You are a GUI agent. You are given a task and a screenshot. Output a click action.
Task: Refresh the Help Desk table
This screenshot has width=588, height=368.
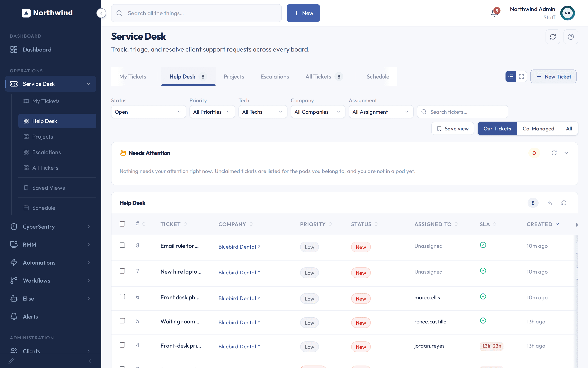pyautogui.click(x=564, y=203)
